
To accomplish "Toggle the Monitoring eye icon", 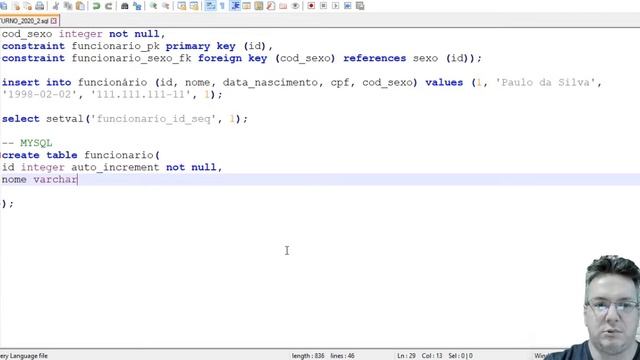I will pyautogui.click(x=295, y=6).
